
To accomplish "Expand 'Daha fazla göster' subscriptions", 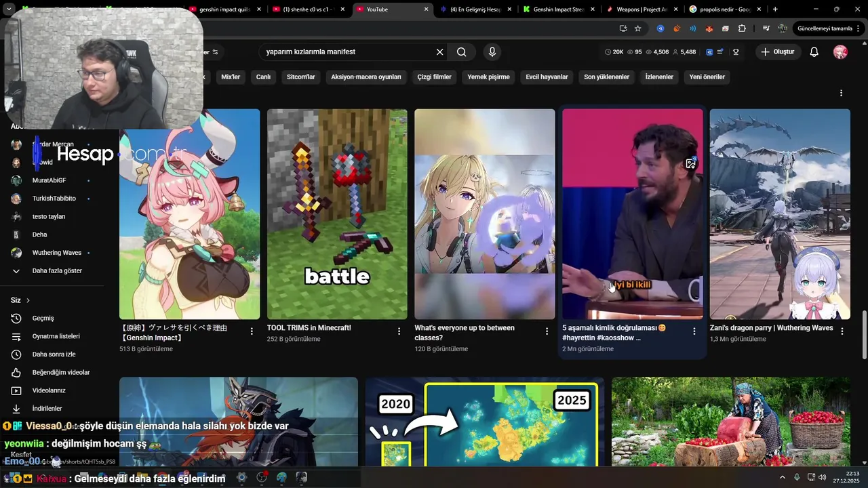I will (57, 270).
